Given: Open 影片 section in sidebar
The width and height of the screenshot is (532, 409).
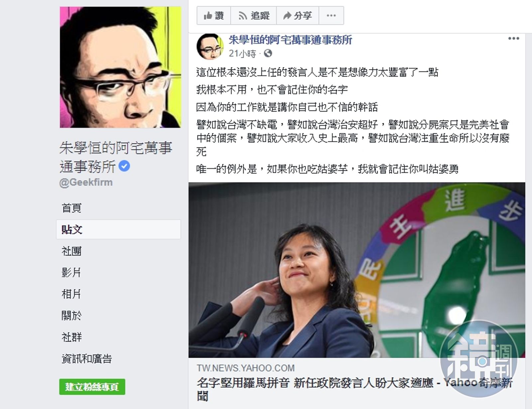Looking at the screenshot, I should 71,273.
